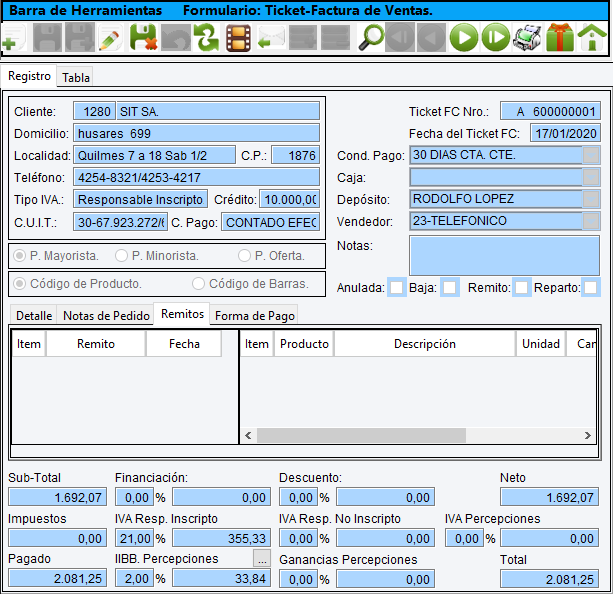Image resolution: width=613 pixels, height=594 pixels.
Task: Click the green home icon
Action: (x=592, y=39)
